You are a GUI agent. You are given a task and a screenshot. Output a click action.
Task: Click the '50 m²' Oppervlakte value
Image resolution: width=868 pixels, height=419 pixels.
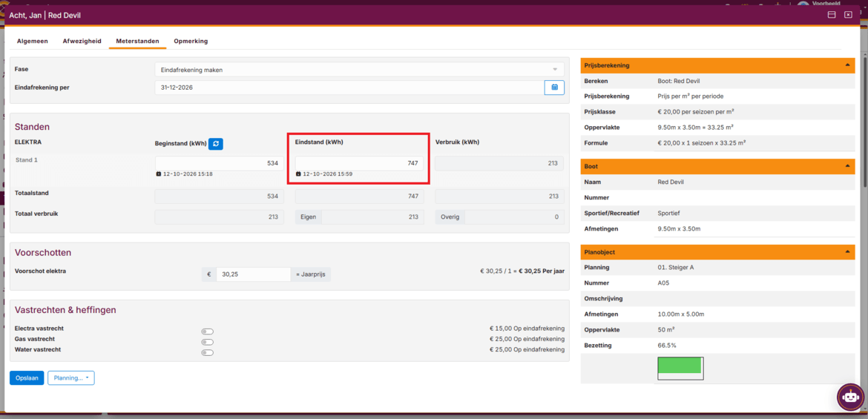(667, 330)
